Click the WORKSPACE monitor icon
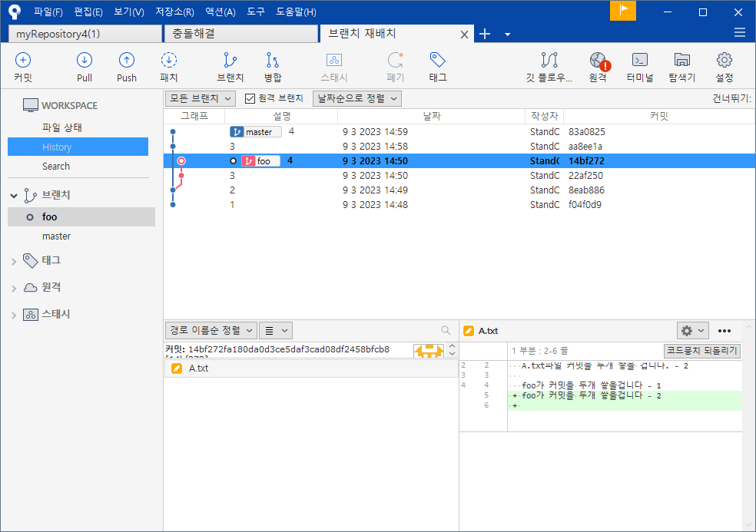The image size is (756, 532). click(31, 105)
